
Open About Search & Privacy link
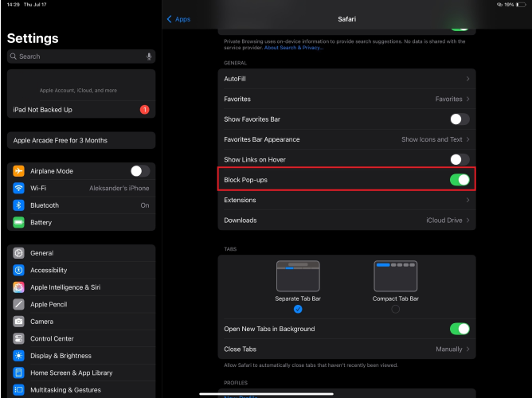click(294, 48)
